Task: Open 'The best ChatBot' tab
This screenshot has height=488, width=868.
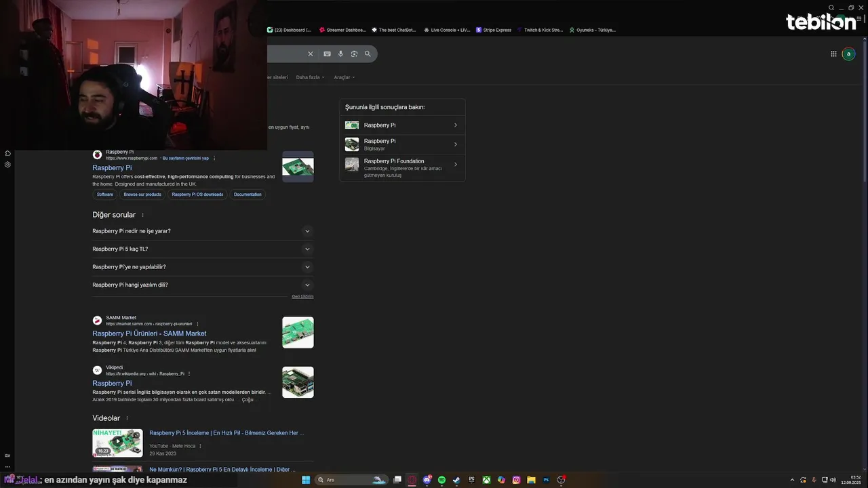Action: [394, 30]
